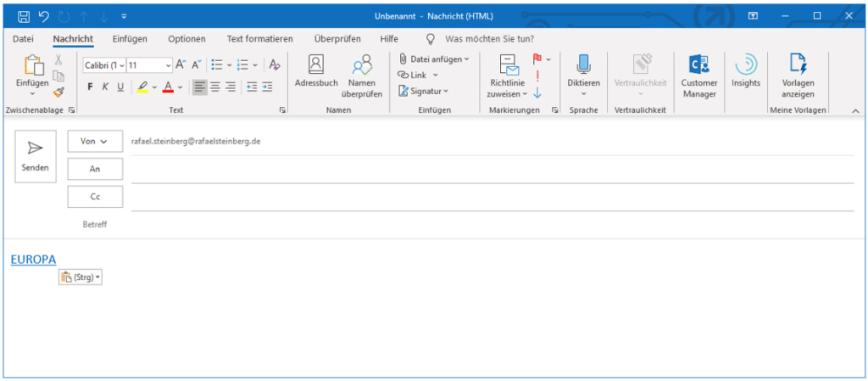Viewport: 868px width, 381px height.
Task: Increase paragraph indent
Action: [267, 87]
